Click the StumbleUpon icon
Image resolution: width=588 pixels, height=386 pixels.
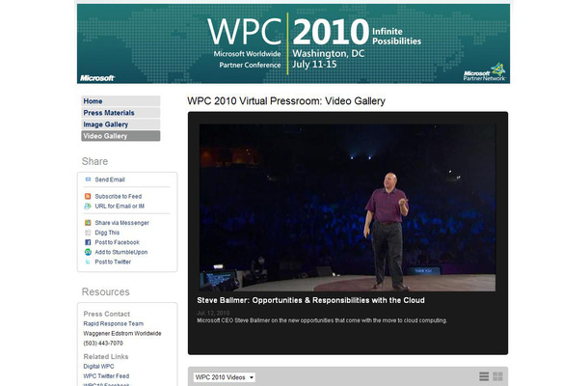(x=88, y=252)
